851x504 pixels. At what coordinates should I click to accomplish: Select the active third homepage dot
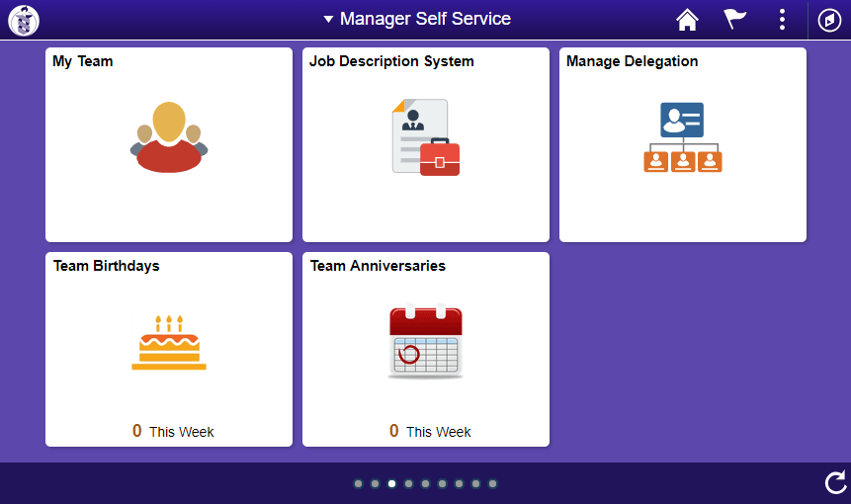click(x=391, y=483)
